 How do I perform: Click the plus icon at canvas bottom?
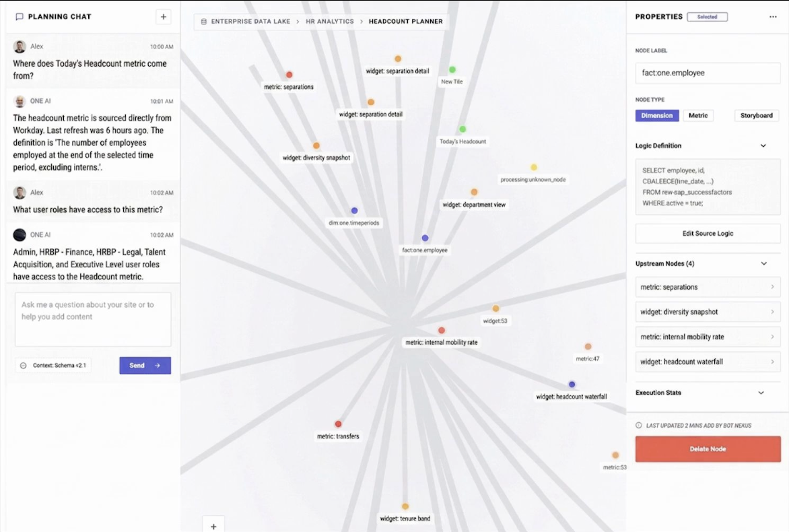pos(213,526)
